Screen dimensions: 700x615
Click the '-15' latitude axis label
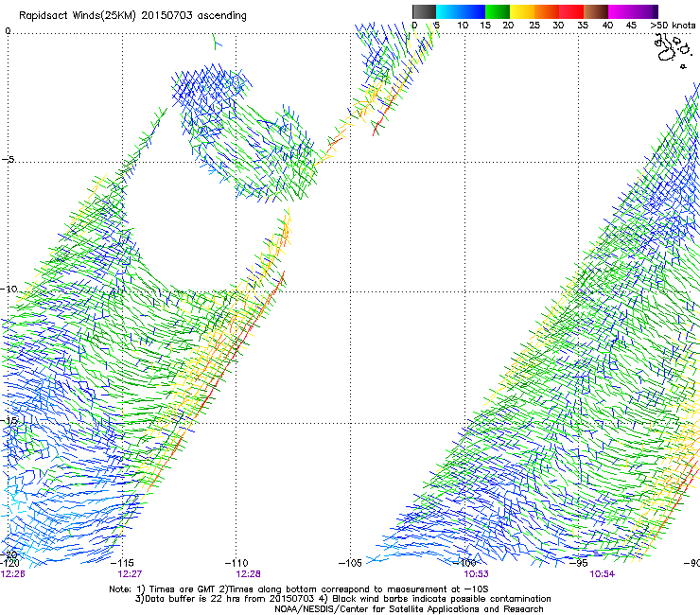pyautogui.click(x=9, y=420)
